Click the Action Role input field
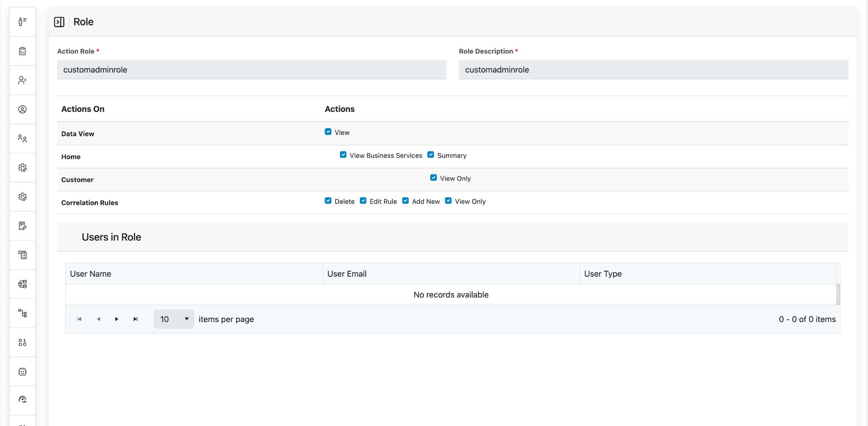This screenshot has height=426, width=868. [252, 70]
